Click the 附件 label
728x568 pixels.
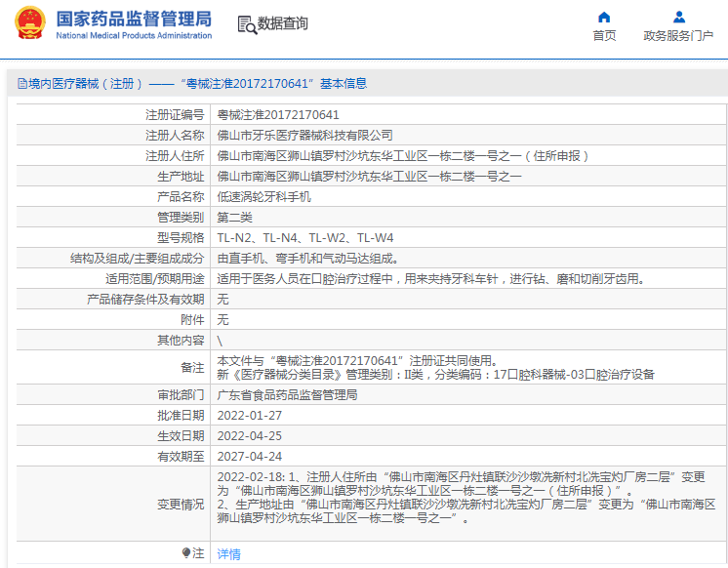tap(192, 319)
